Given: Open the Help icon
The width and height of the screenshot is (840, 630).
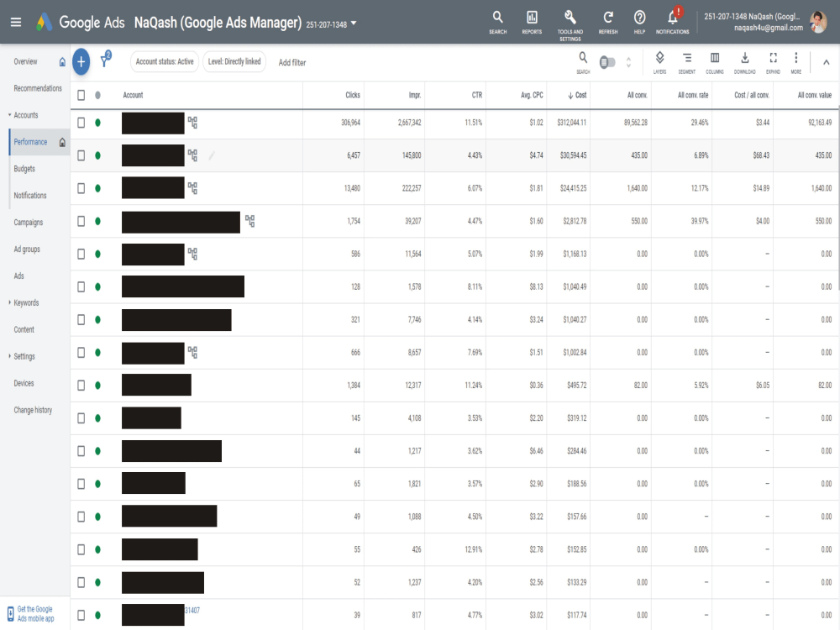Looking at the screenshot, I should click(x=639, y=23).
